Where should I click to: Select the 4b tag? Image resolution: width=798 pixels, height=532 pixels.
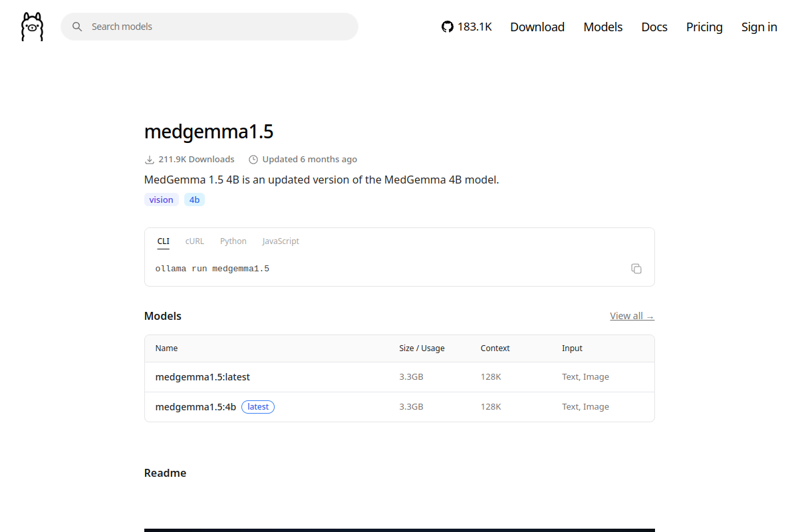point(194,199)
